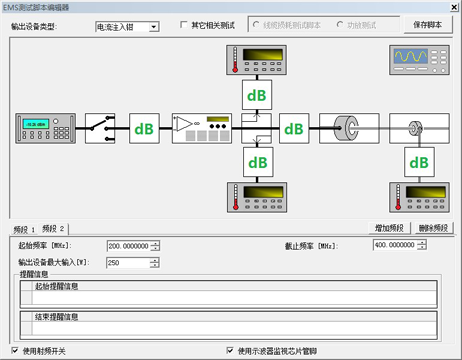Click the small monitoring probe block
The width and height of the screenshot is (462, 360).
pyautogui.click(x=419, y=128)
